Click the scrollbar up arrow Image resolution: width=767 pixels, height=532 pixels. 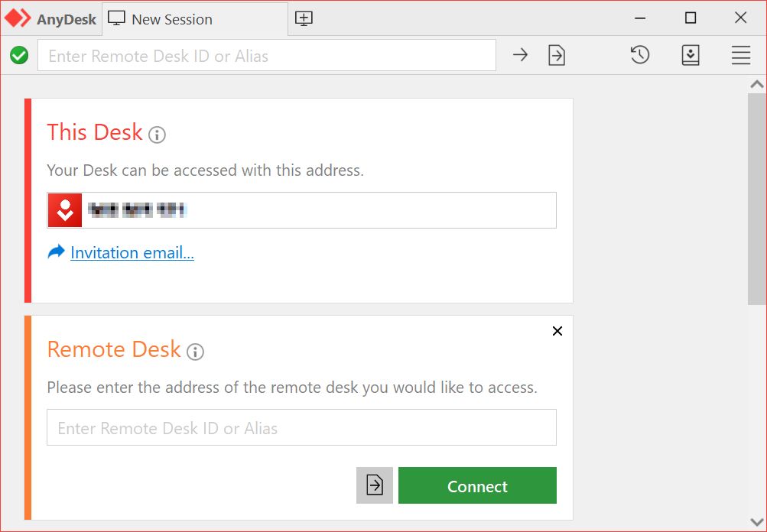[x=757, y=84]
